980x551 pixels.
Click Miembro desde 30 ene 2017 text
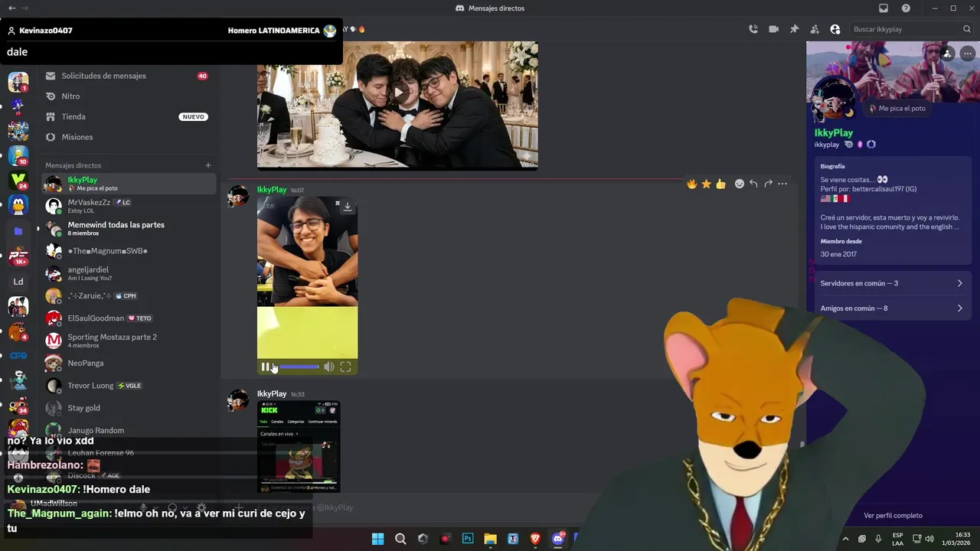tap(840, 248)
